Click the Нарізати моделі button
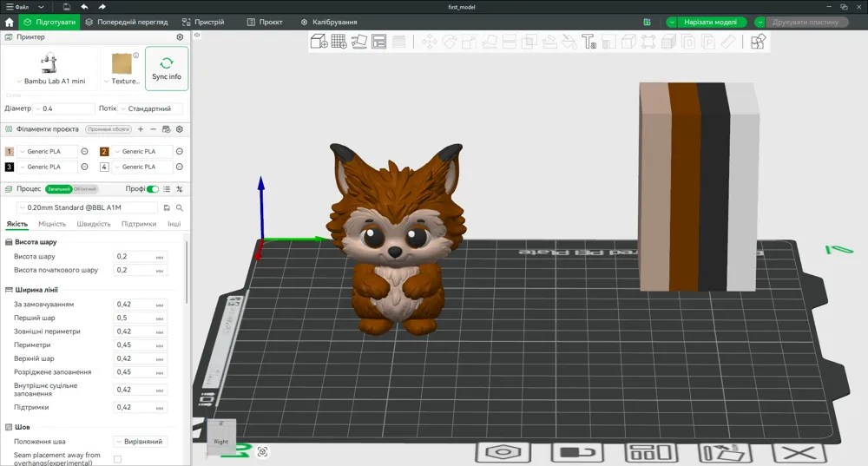Viewport: 868px width, 466px height. click(710, 23)
